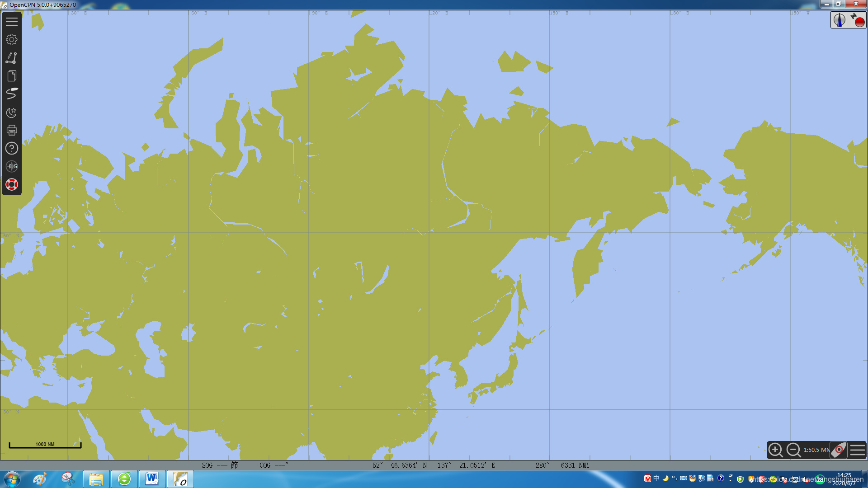
Task: Toggle auto-follow own ship mode
Action: (x=839, y=450)
